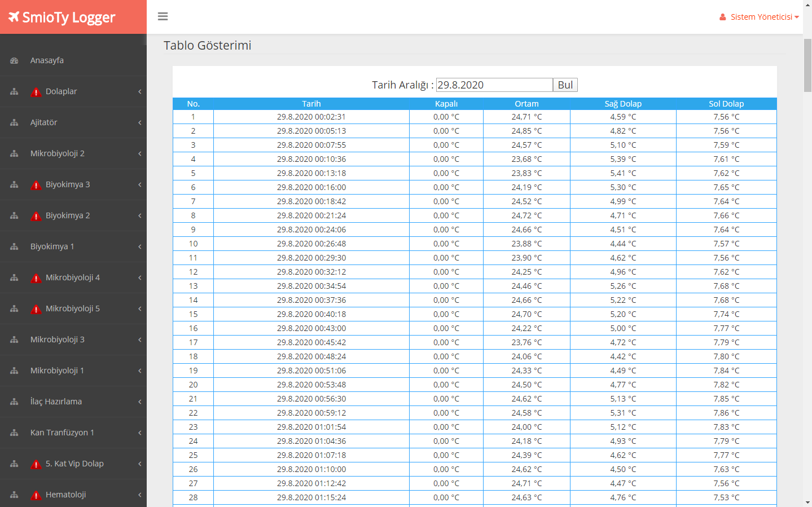Click the Sağ Dolap column header
812x507 pixels.
coord(623,104)
